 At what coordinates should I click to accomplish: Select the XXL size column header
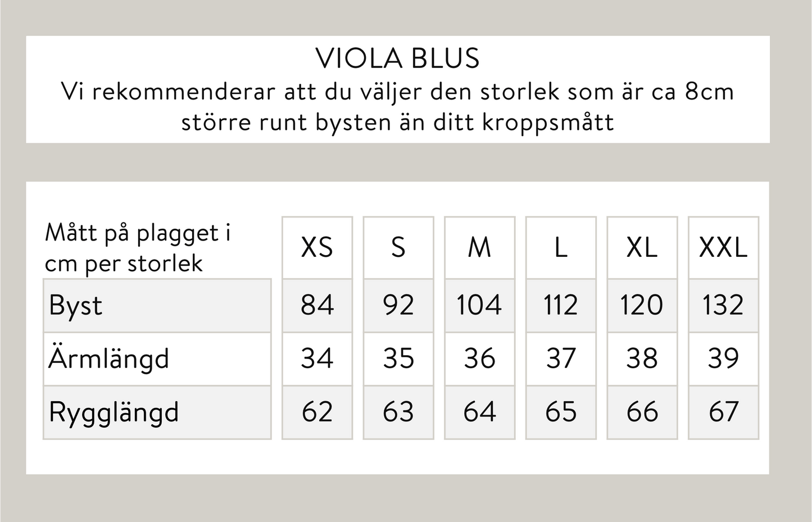point(723,247)
